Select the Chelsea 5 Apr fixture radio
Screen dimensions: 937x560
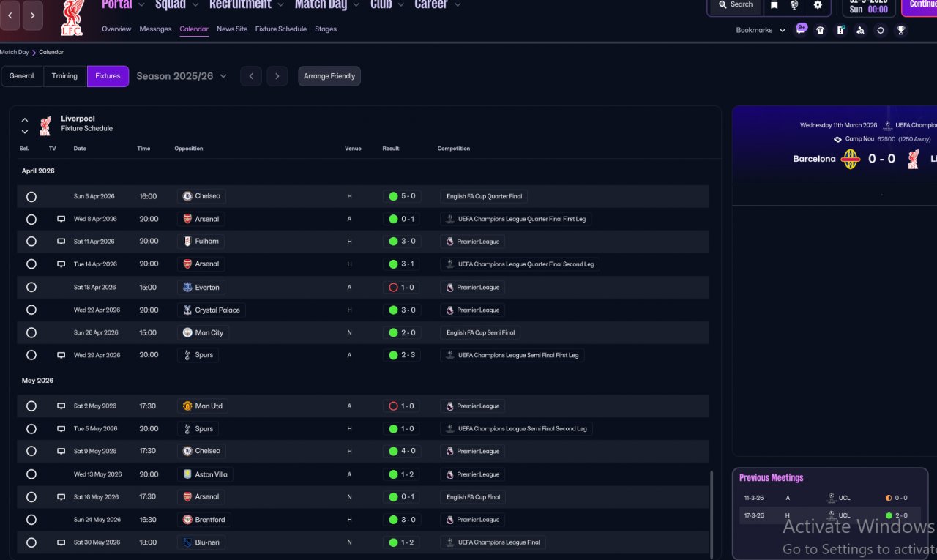(31, 197)
